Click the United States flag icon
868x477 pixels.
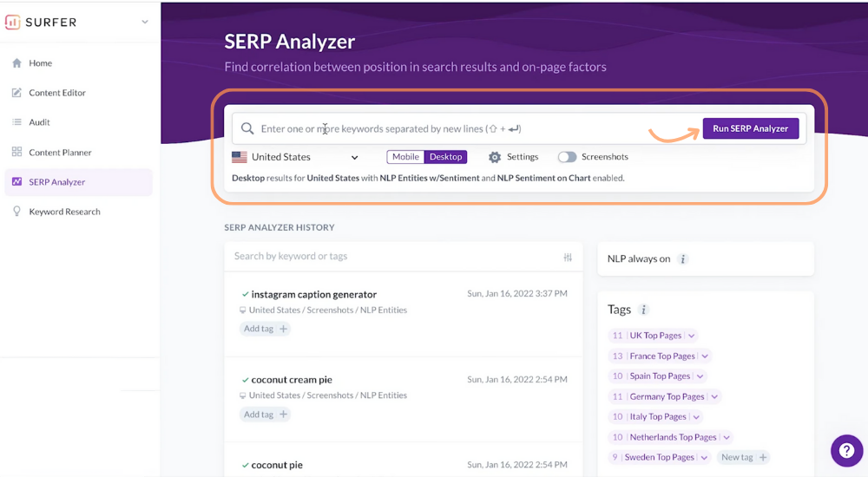(240, 157)
